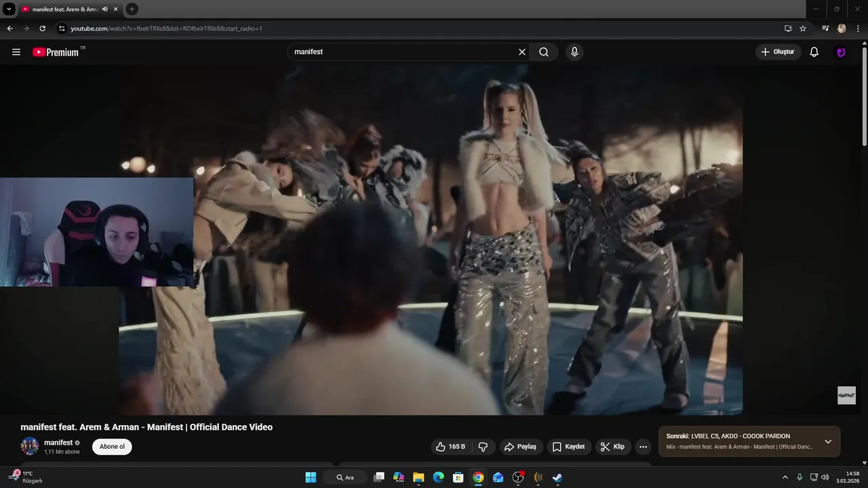Open the Chrome profile avatar

click(842, 28)
